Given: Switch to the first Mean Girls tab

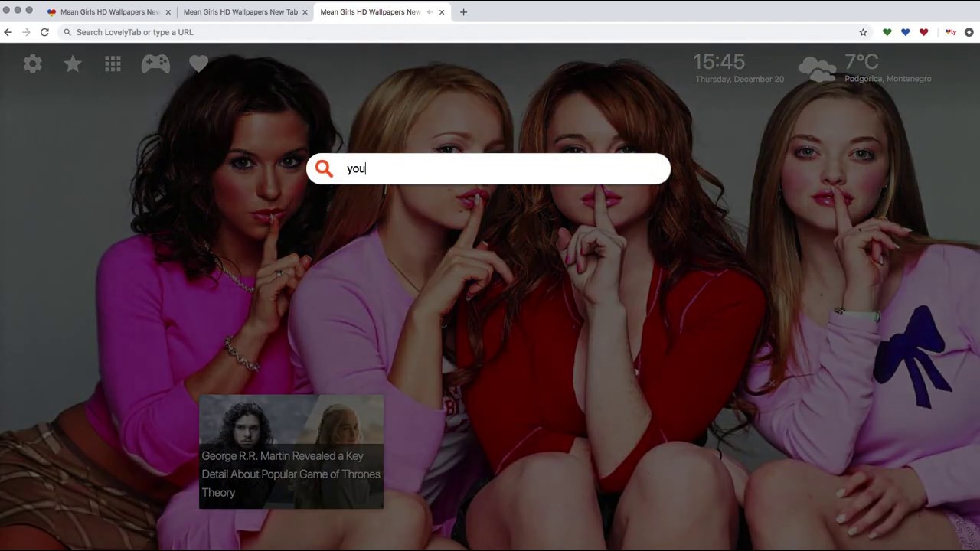Looking at the screenshot, I should coord(108,12).
